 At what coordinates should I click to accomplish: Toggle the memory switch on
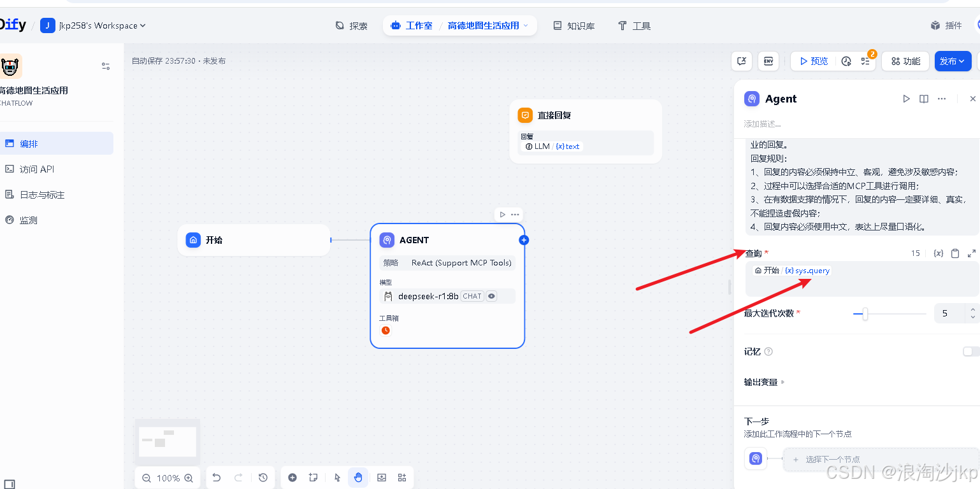click(x=971, y=351)
